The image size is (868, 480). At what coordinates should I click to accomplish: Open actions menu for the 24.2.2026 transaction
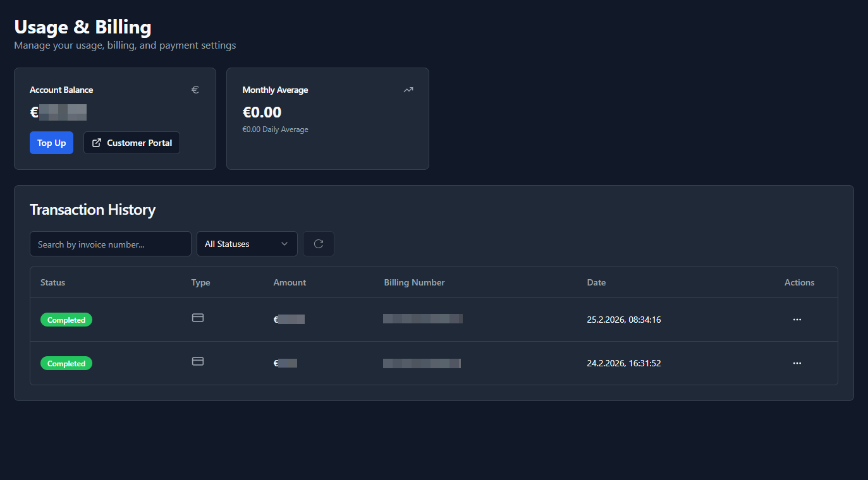tap(797, 363)
